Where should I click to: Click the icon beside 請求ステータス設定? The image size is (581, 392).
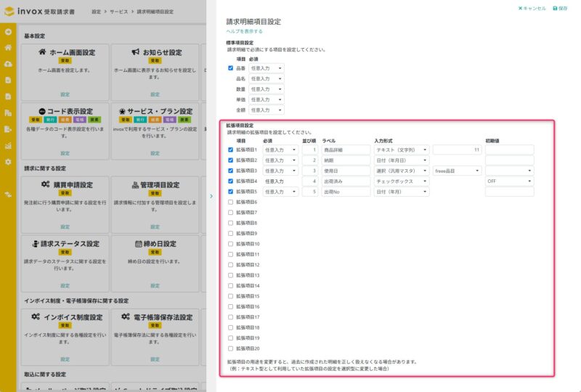pyautogui.click(x=36, y=243)
